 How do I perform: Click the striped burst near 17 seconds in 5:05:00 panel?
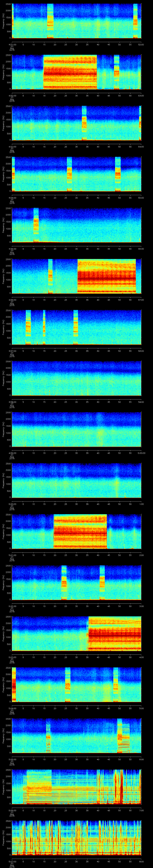tap(48, 736)
